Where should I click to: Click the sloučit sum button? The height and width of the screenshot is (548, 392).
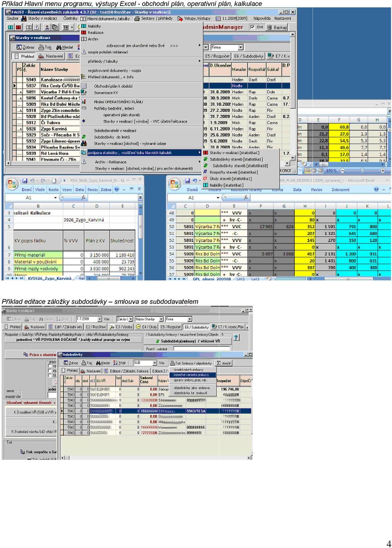tap(224, 363)
